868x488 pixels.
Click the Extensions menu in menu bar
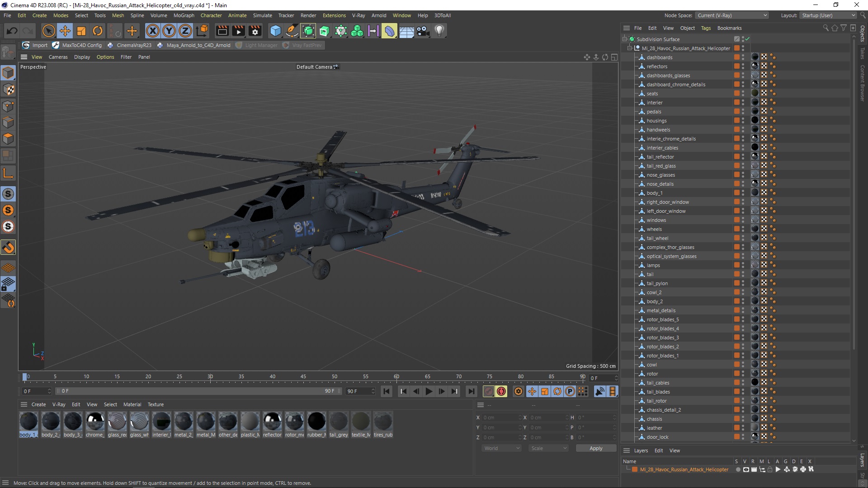pos(333,15)
